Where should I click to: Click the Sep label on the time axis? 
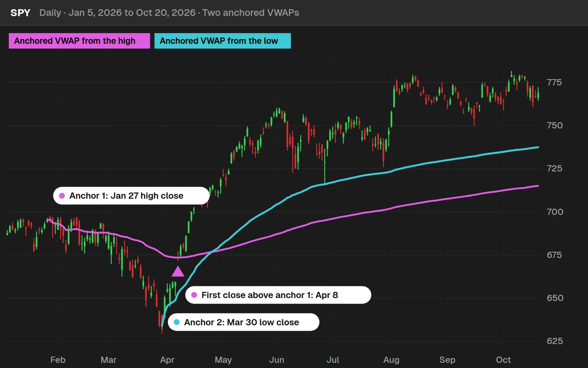[447, 360]
